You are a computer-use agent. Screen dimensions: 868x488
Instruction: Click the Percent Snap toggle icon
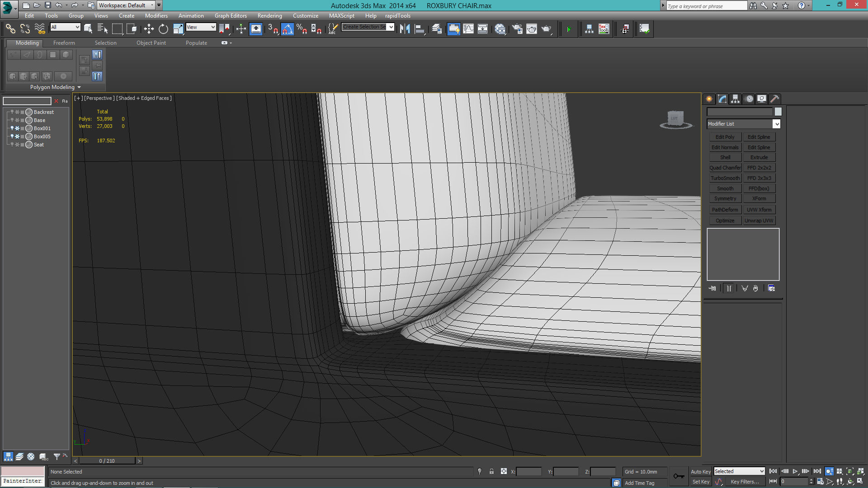(302, 29)
